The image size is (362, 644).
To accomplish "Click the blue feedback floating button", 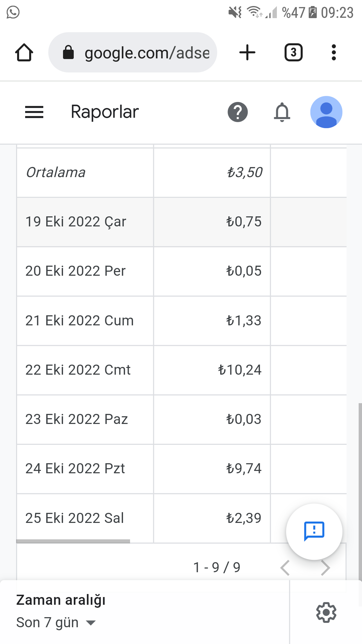I will click(x=314, y=532).
